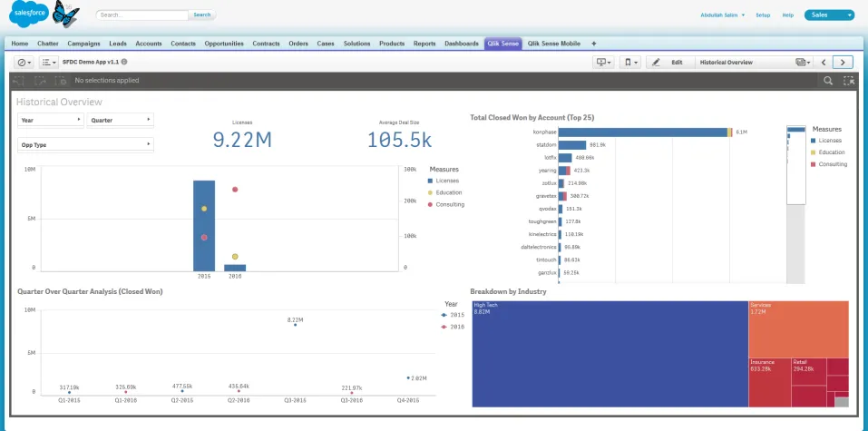Image resolution: width=868 pixels, height=431 pixels.
Task: Open the smart search magnifier
Action: 827,81
